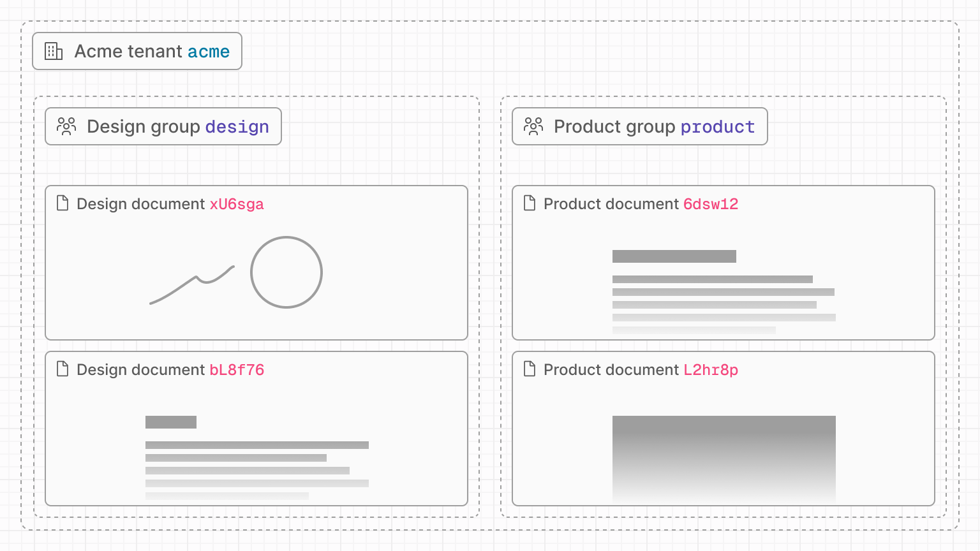Click the bL8f76 document identifier
The width and height of the screenshot is (980, 551).
coord(237,370)
